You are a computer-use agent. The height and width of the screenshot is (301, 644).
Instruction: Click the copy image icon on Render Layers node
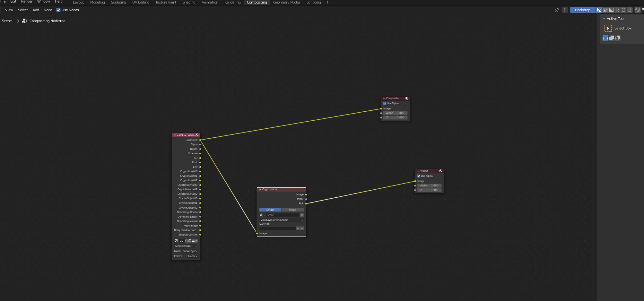[190, 241]
